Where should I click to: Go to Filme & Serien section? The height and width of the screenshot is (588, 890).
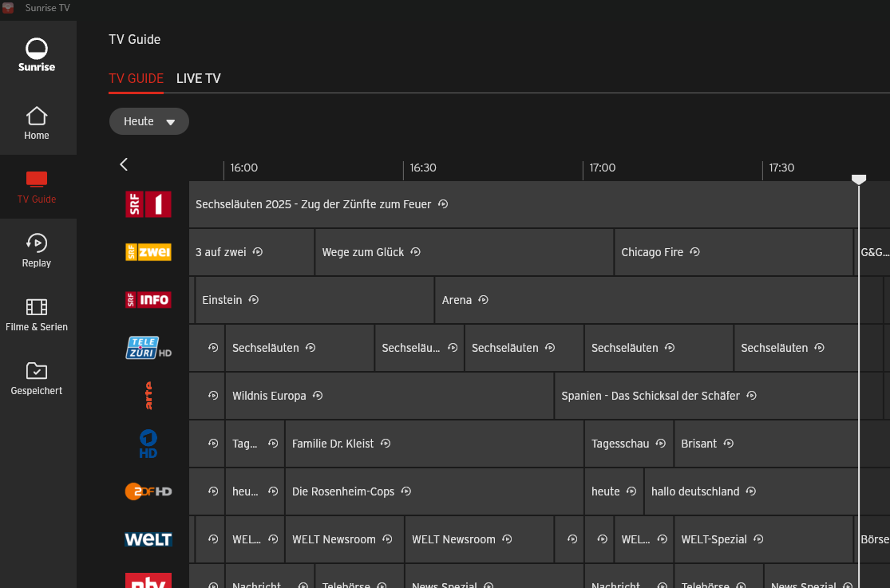click(x=37, y=314)
